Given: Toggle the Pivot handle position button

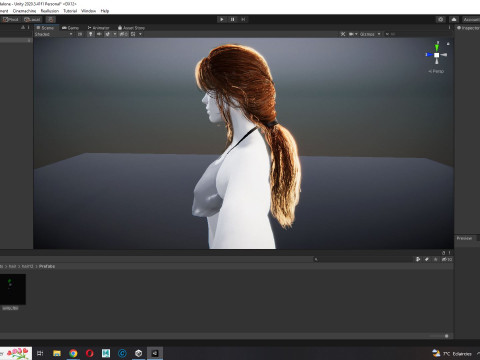Looking at the screenshot, I should [x=11, y=19].
